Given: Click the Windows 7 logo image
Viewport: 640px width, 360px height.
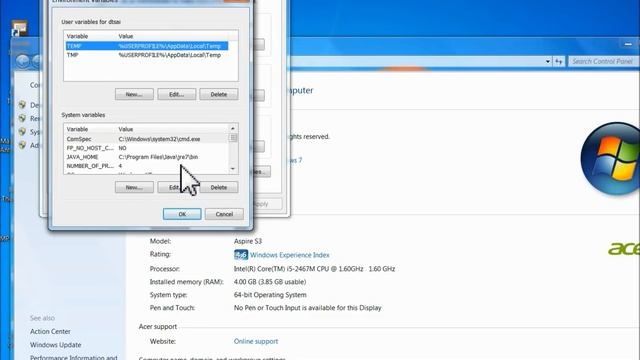Looking at the screenshot, I should (x=611, y=159).
